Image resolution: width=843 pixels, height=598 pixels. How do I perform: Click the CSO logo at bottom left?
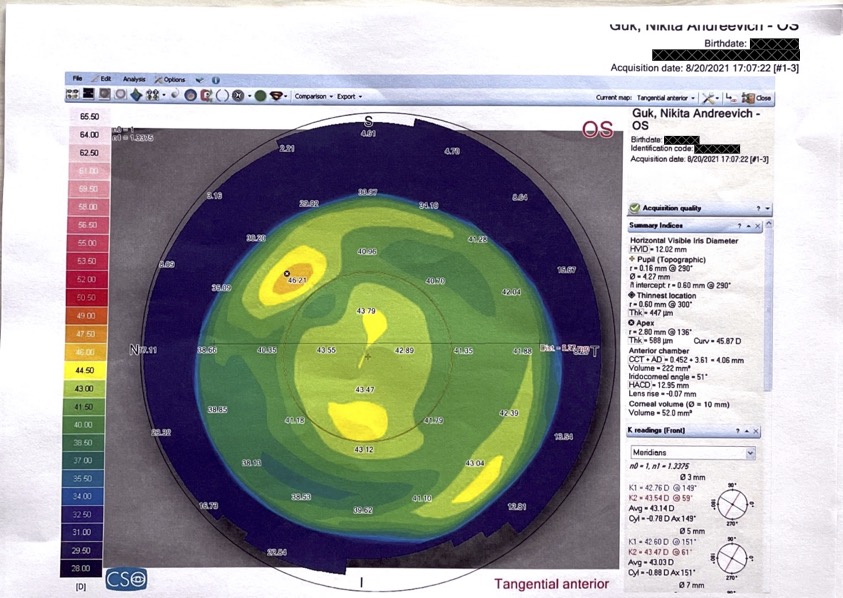(x=126, y=579)
